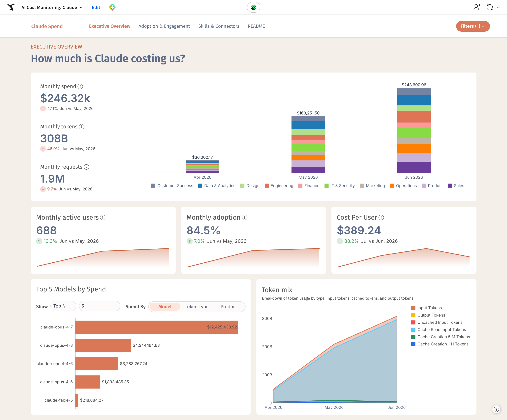Click the claude-fable-5 spend bar
The height and width of the screenshot is (420, 507).
77,400
